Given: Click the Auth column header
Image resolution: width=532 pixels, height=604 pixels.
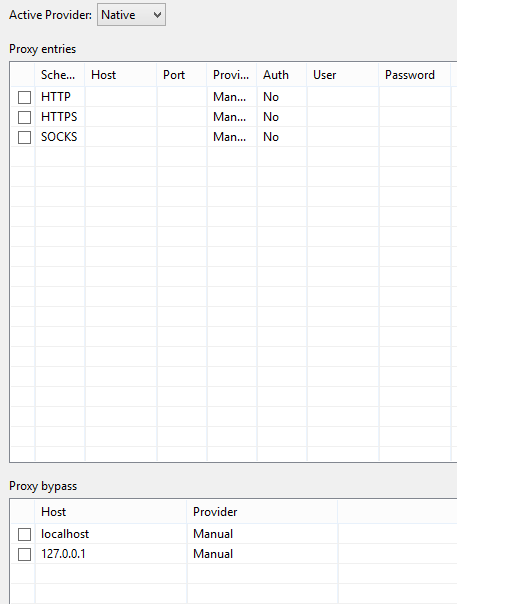Looking at the screenshot, I should (282, 75).
